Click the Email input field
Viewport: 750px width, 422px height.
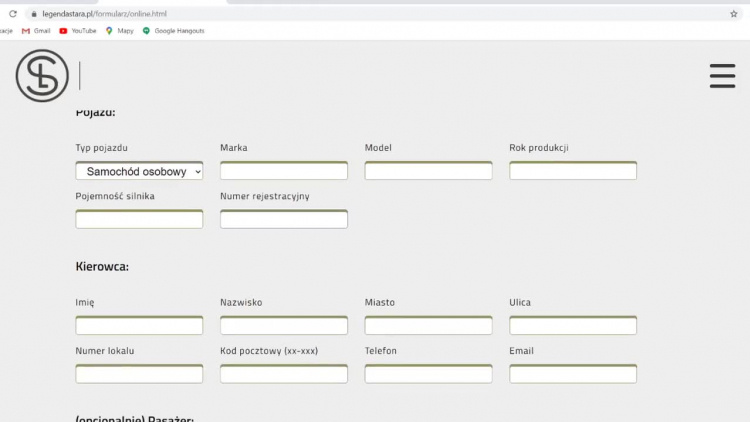[x=573, y=374]
